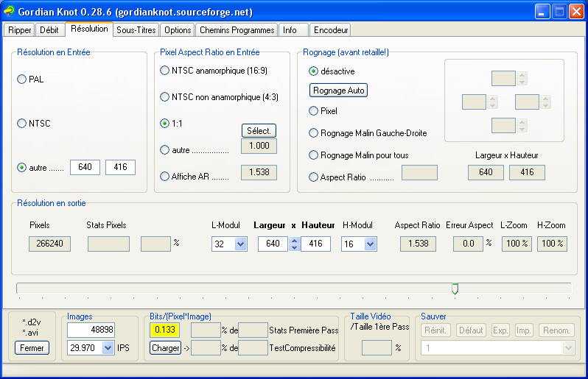Click the Affiche AR value 1.538
588x379 pixels.
point(259,172)
